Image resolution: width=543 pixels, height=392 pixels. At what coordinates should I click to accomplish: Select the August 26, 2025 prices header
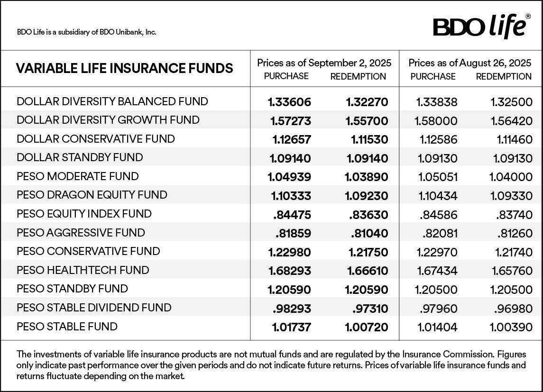tap(470, 63)
